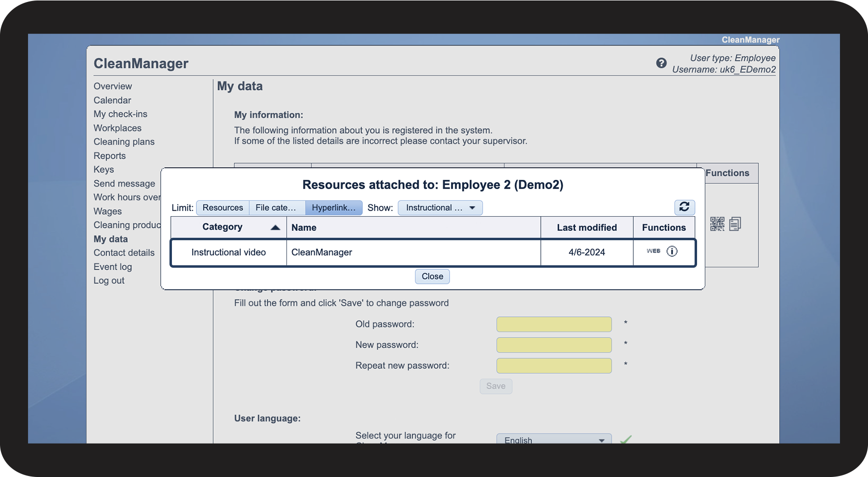The width and height of the screenshot is (868, 477).
Task: Go to Workplaces in the sidebar
Action: [117, 128]
